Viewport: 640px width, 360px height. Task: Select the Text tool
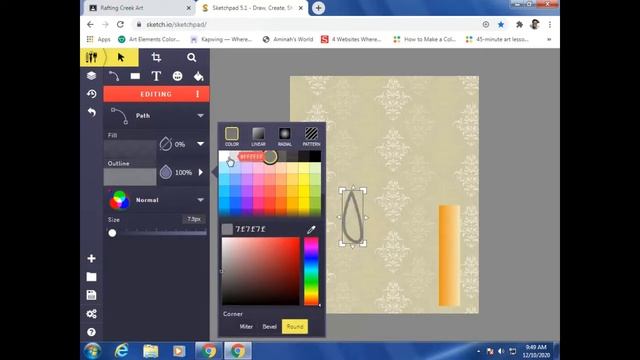pyautogui.click(x=156, y=76)
